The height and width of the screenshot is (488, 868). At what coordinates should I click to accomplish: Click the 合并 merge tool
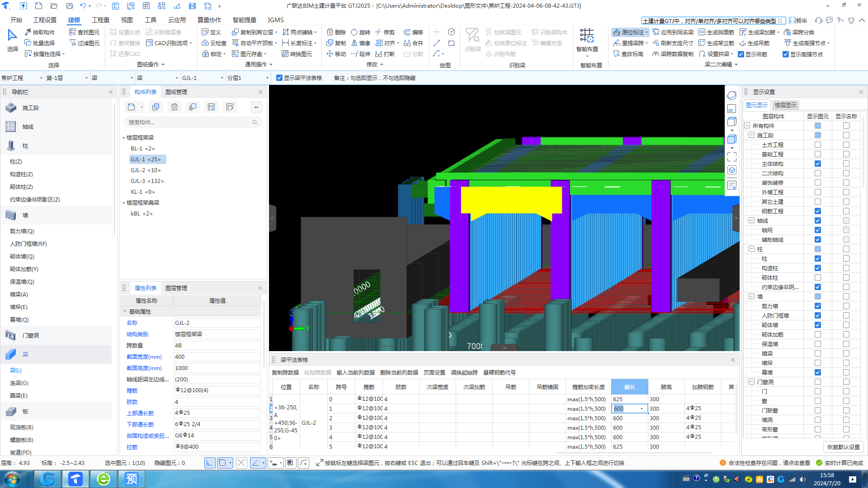(413, 43)
